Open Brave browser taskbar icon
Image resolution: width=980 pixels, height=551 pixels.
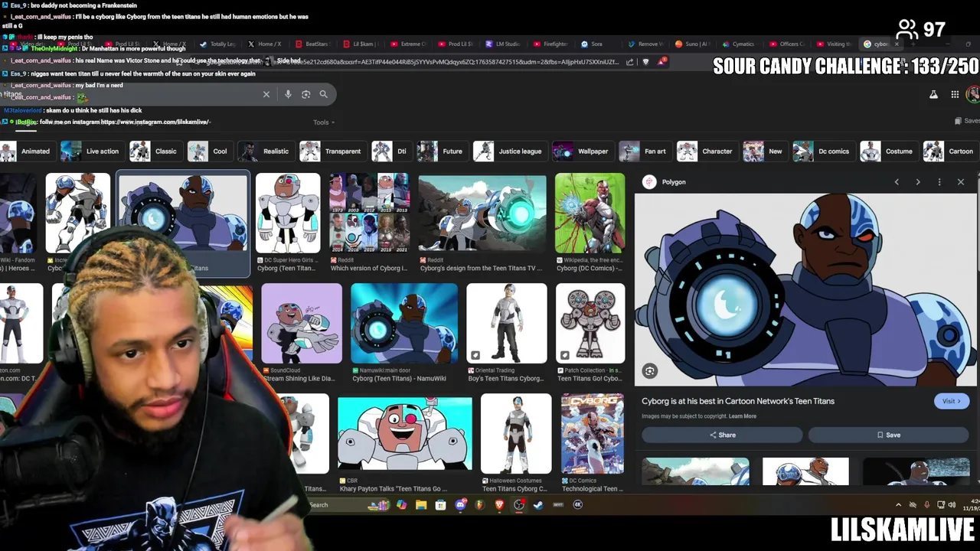[x=499, y=504]
